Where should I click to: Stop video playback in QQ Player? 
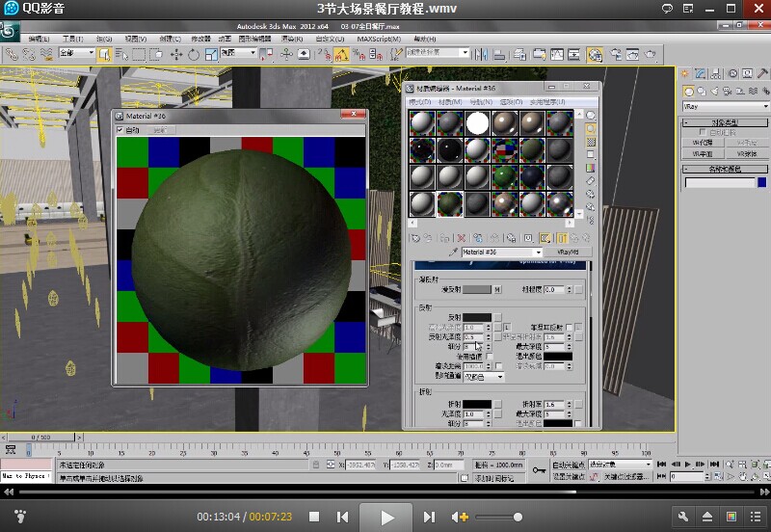[x=314, y=517]
